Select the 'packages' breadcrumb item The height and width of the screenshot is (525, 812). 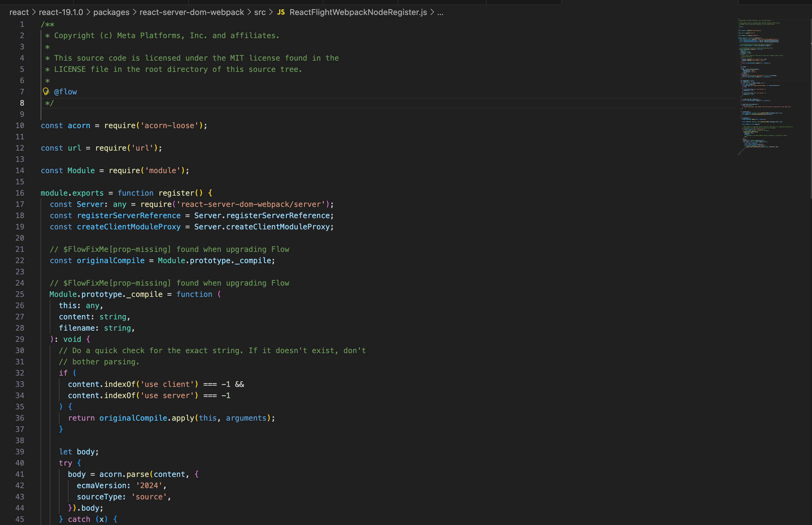tap(111, 12)
